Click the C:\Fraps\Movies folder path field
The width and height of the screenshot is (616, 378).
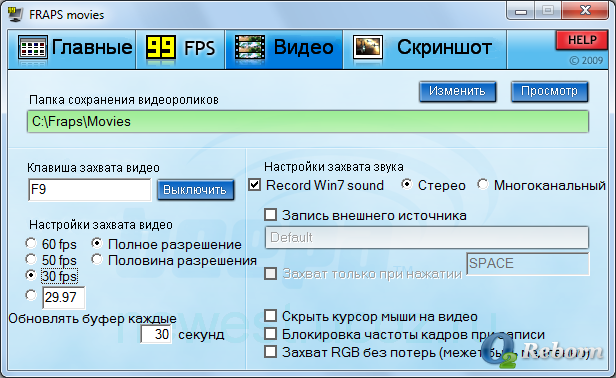308,122
